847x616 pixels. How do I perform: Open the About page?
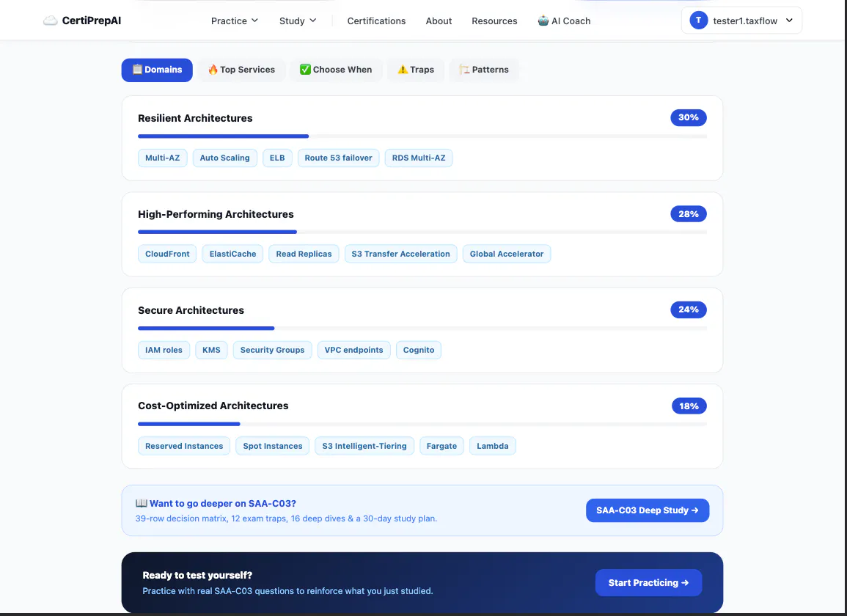coord(439,21)
